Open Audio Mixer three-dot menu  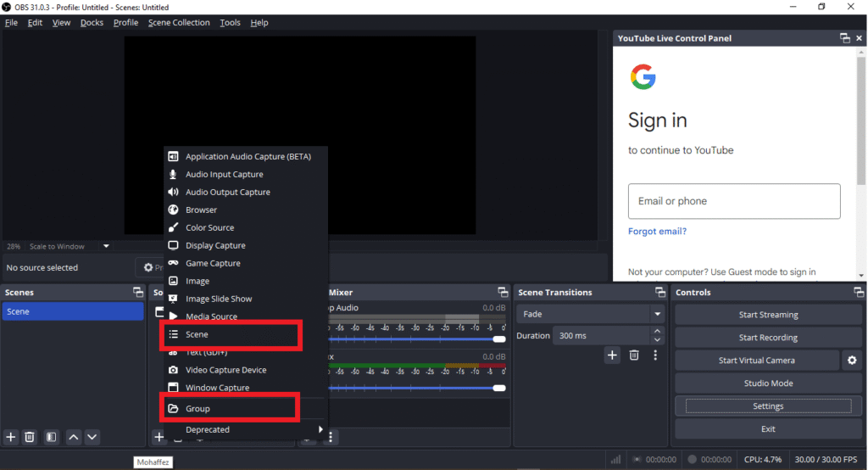[x=331, y=437]
